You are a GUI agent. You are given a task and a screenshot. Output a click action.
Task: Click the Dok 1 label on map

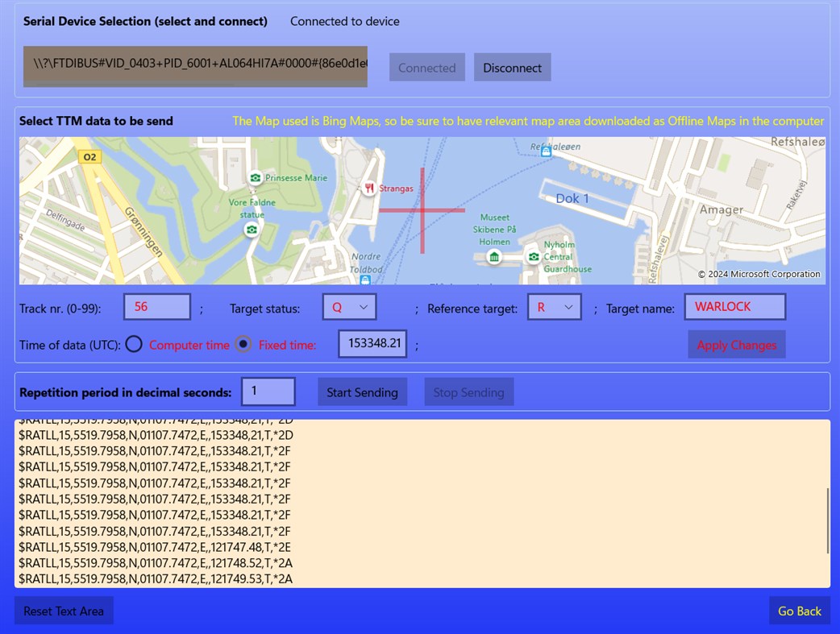pyautogui.click(x=572, y=199)
